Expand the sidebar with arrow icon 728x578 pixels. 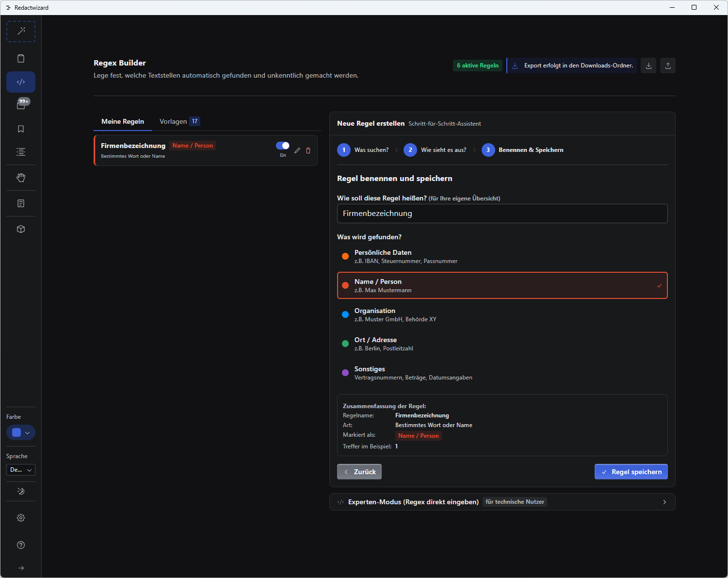(21, 568)
